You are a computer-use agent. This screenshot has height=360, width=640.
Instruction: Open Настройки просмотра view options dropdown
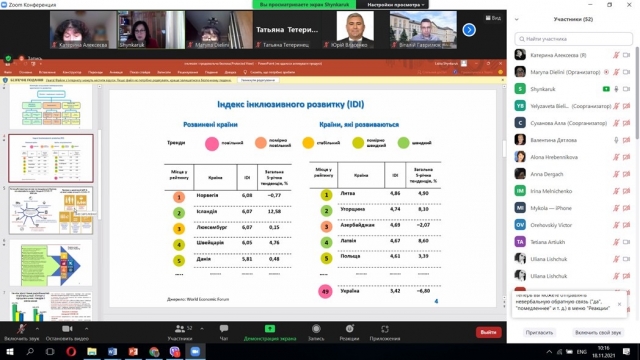click(395, 4)
